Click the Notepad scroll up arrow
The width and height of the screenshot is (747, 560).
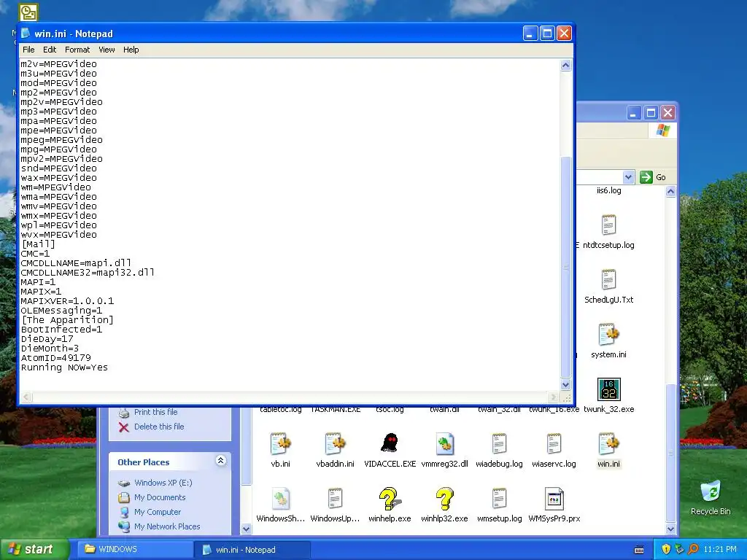coord(565,65)
